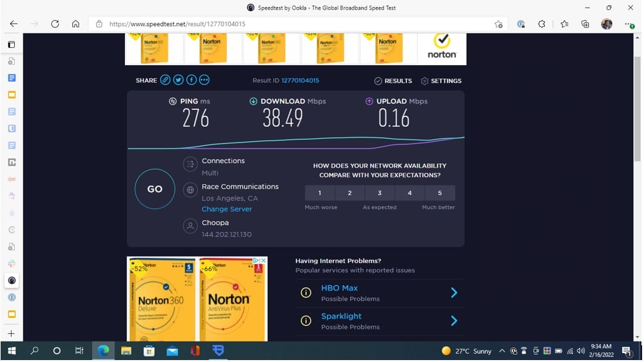This screenshot has height=362, width=644.
Task: Open Office app from taskbar
Action: coord(195,351)
